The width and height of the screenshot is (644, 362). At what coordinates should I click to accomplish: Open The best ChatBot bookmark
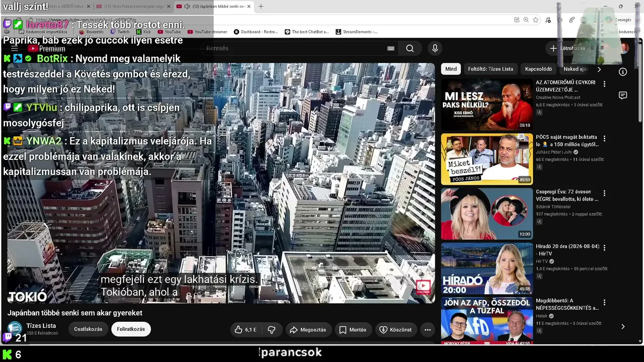(306, 32)
